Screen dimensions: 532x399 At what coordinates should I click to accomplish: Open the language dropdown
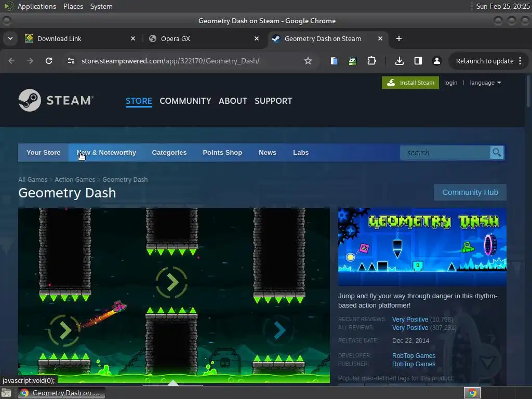[485, 83]
